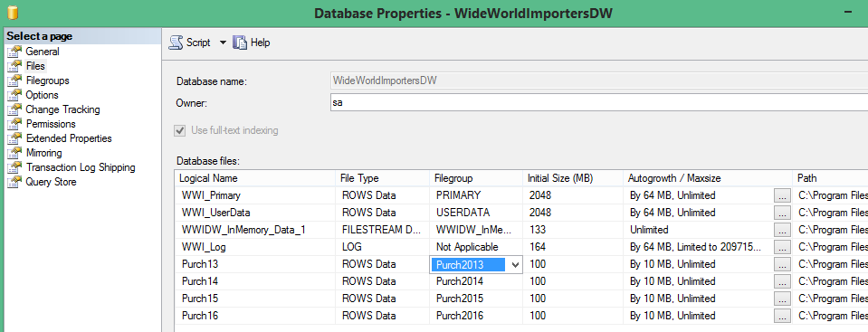Screen dimensions: 868x332
Task: Open autogrowth ellipsis for WWI_Primary
Action: (x=782, y=196)
